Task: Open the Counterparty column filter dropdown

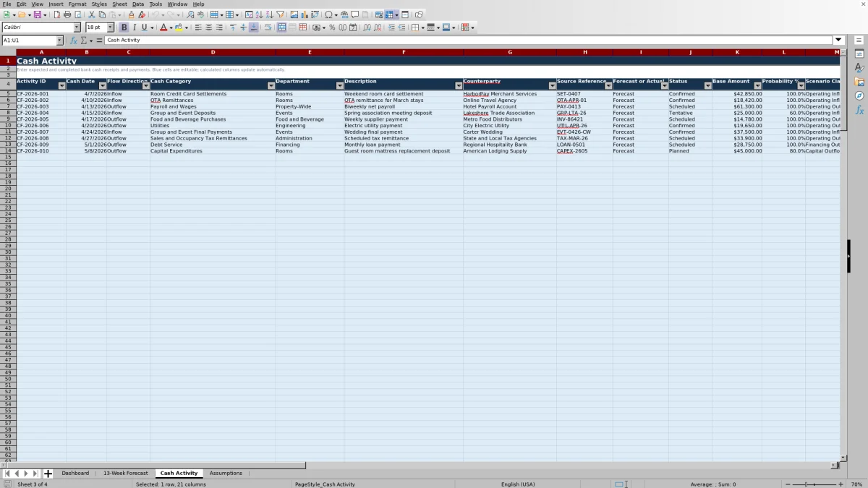Action: click(x=553, y=85)
